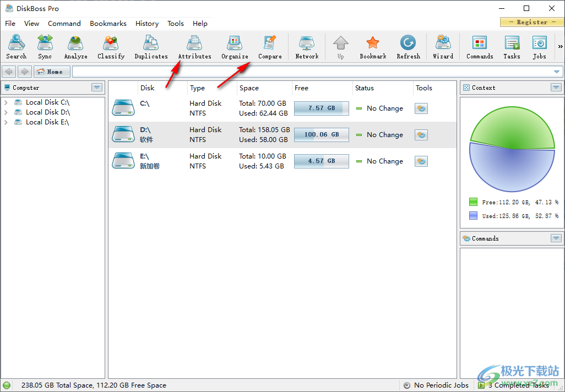Go to the Home location

tap(52, 72)
